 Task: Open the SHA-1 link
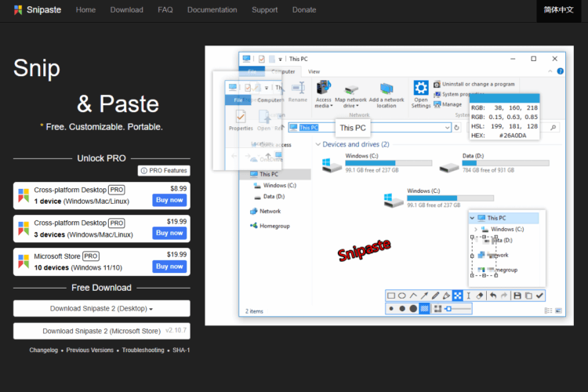click(x=181, y=350)
